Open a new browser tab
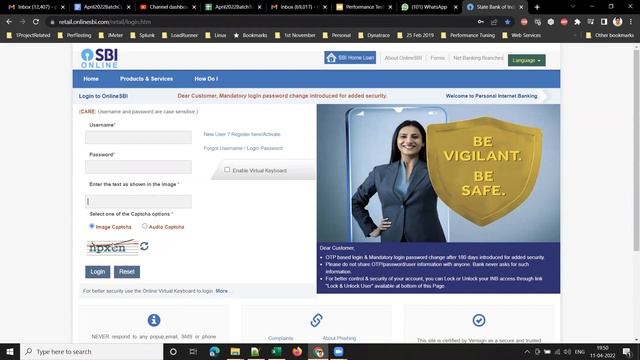 click(537, 7)
